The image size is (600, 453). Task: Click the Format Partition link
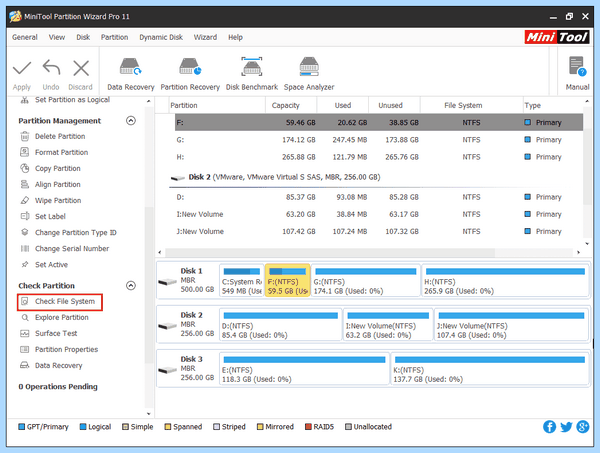point(61,152)
